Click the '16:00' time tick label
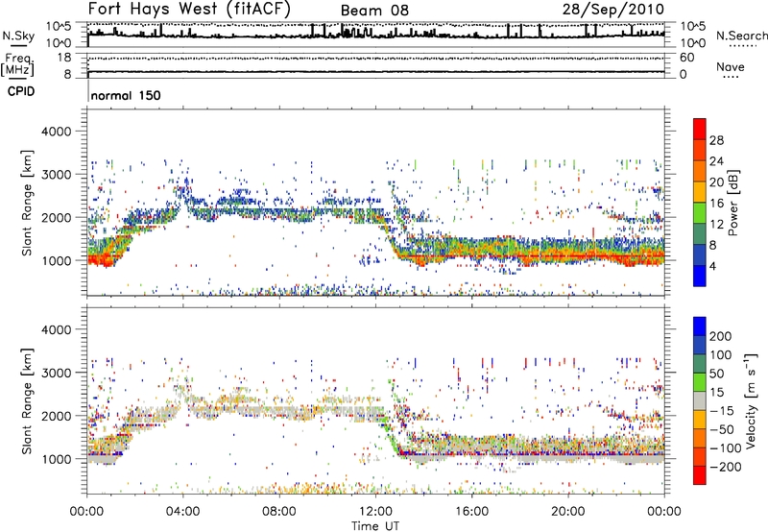 pyautogui.click(x=471, y=512)
